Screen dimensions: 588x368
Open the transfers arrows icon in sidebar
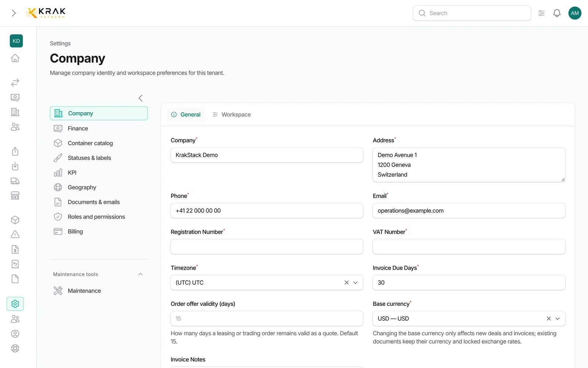[x=15, y=82]
